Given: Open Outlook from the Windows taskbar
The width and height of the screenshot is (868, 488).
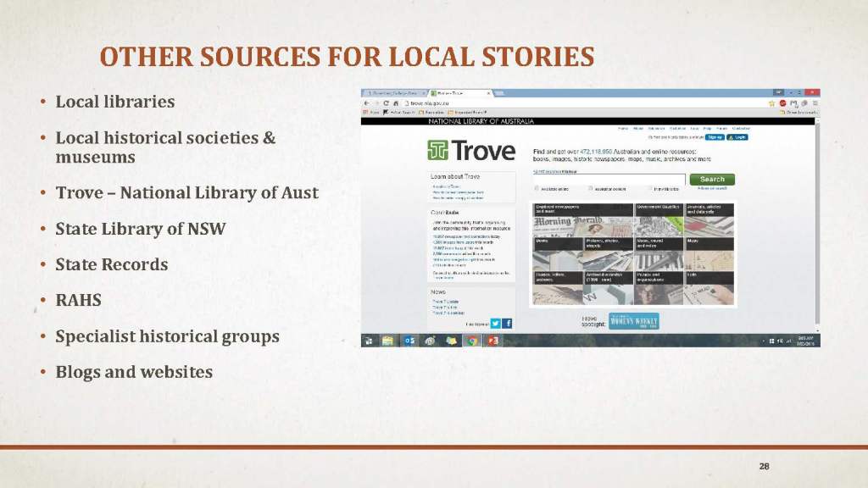Looking at the screenshot, I should (x=409, y=341).
